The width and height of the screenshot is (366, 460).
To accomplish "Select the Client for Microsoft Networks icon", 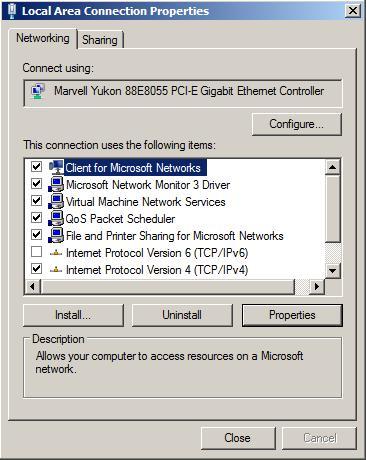I will coord(56,166).
